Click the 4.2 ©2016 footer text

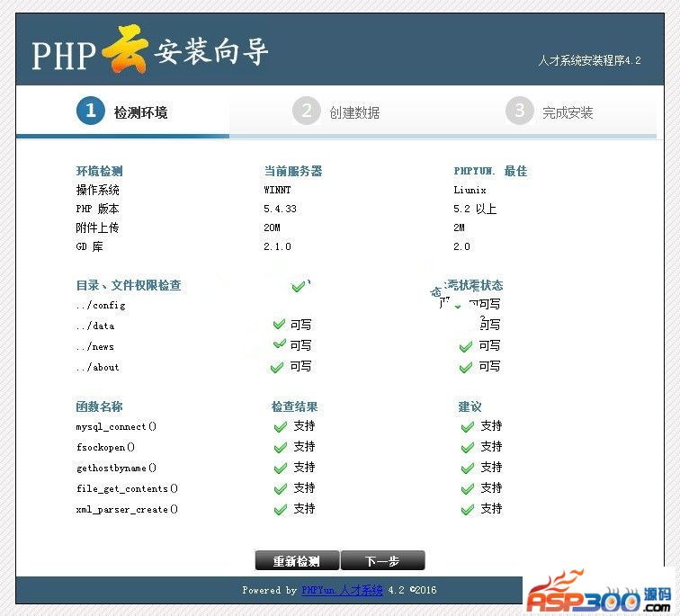pyautogui.click(x=412, y=590)
